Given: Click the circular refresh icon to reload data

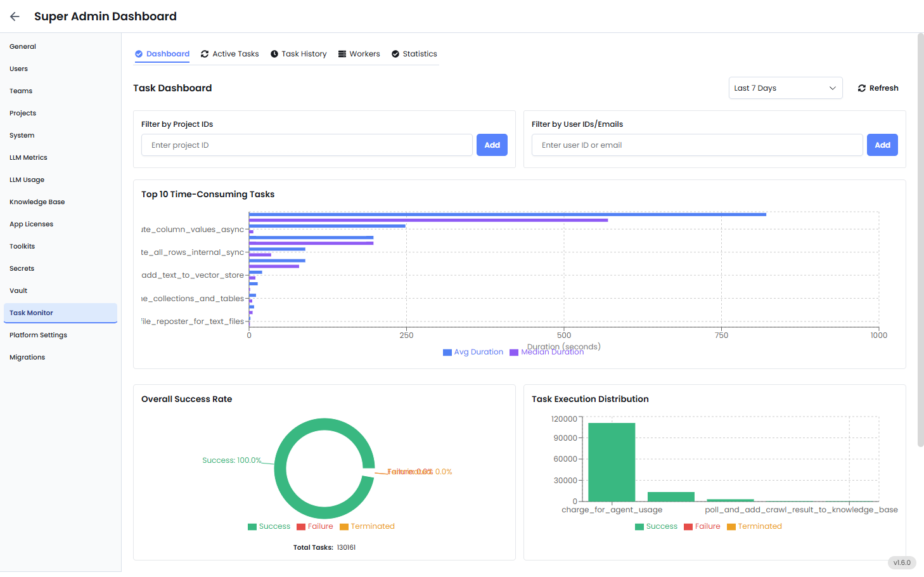Looking at the screenshot, I should [x=862, y=88].
